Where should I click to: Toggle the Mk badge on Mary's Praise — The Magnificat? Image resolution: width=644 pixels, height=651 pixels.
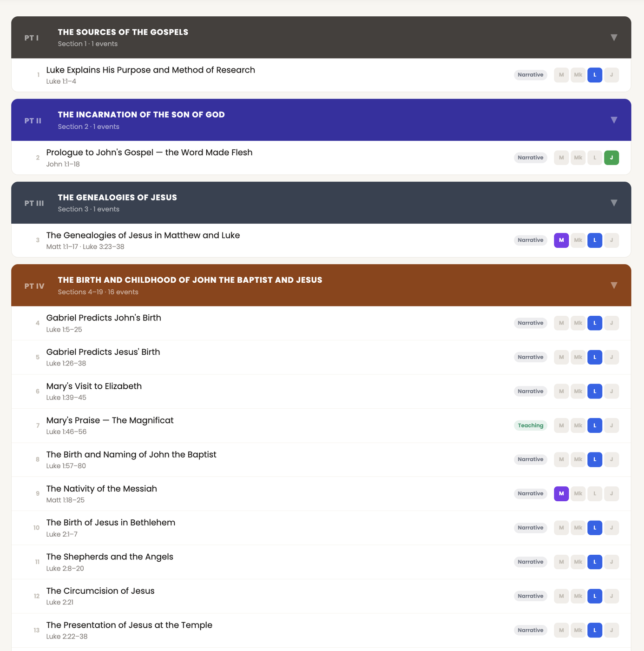578,425
